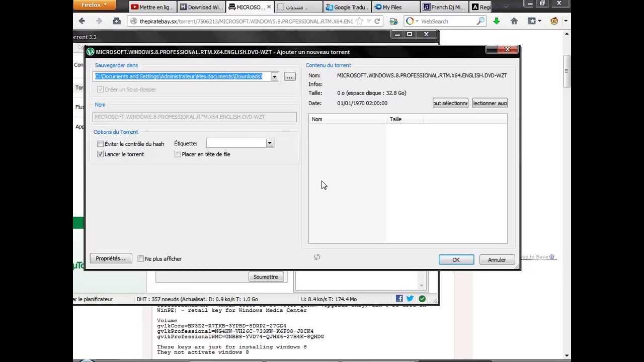Open the URL history dropdown arrow
644x362 pixels.
369,21
